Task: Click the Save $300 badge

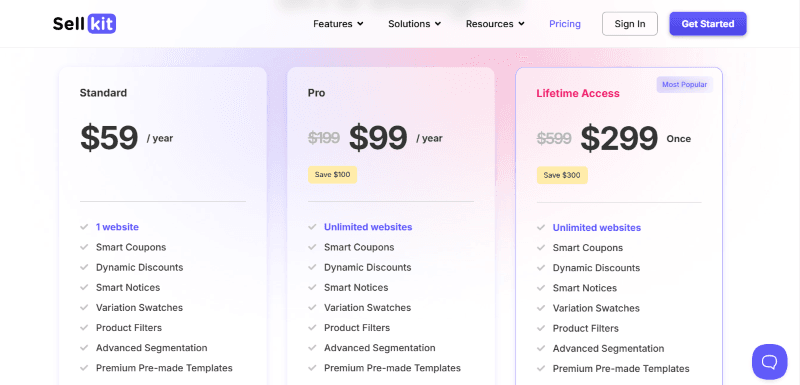Action: point(562,175)
